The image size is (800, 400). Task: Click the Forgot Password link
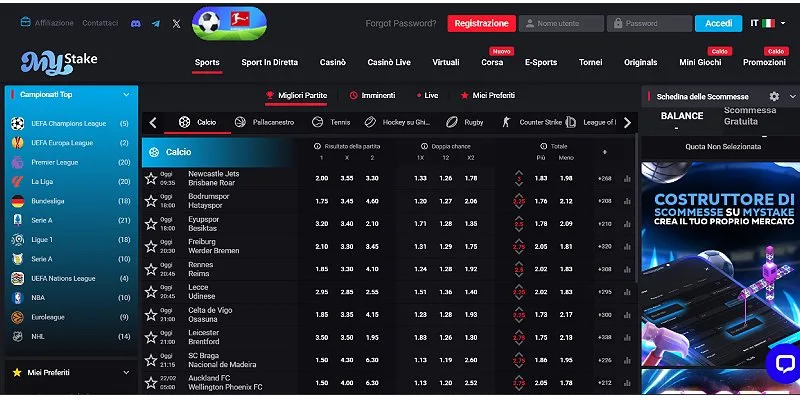[401, 23]
